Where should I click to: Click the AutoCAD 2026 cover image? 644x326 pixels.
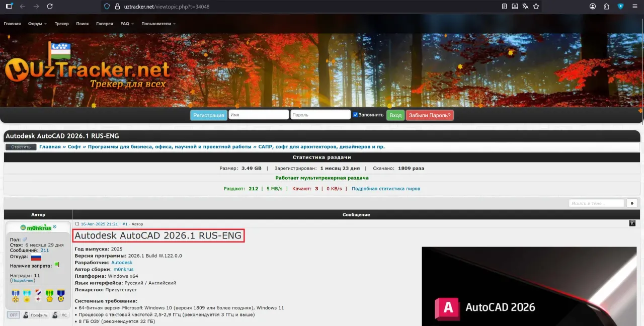coord(529,286)
